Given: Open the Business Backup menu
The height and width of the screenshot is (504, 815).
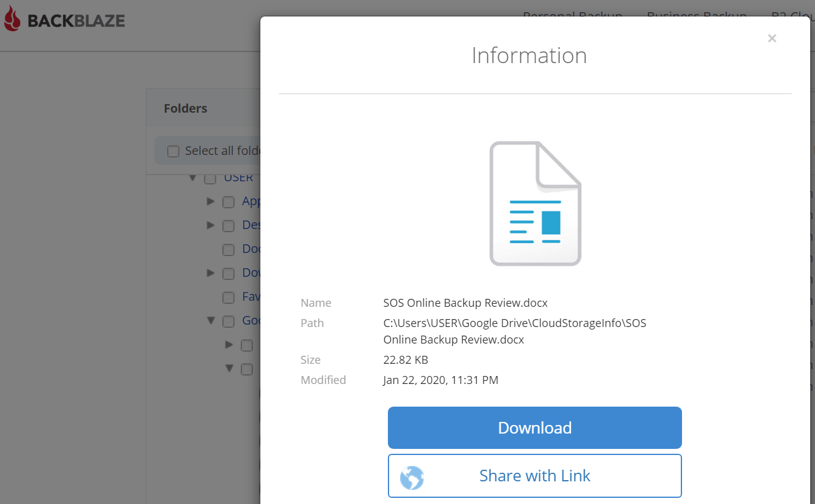Looking at the screenshot, I should pos(696,16).
